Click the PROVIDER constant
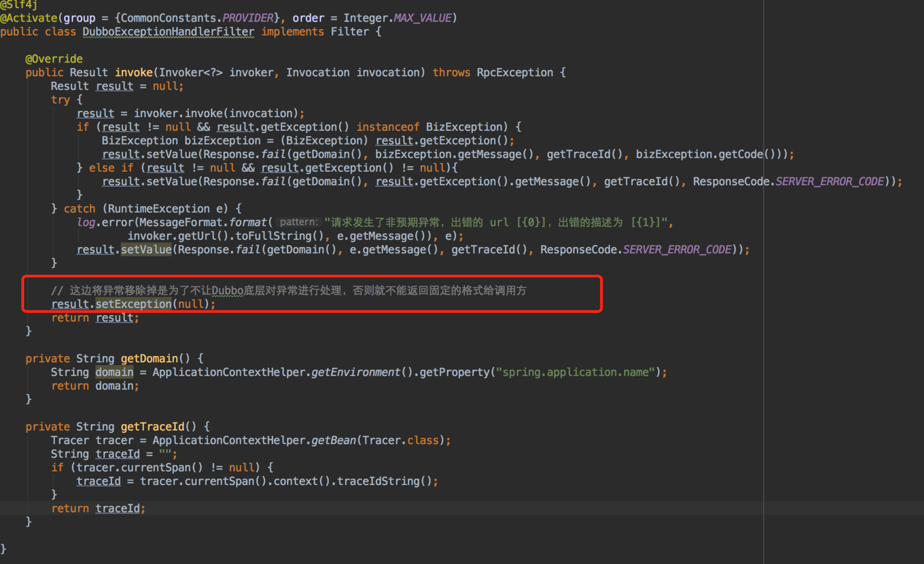Viewport: 924px width, 564px height. 247,18
